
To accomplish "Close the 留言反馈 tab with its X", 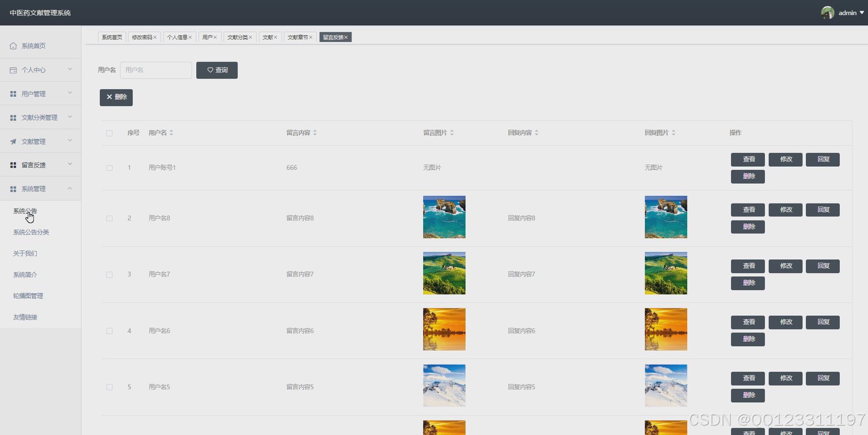I will click(346, 37).
